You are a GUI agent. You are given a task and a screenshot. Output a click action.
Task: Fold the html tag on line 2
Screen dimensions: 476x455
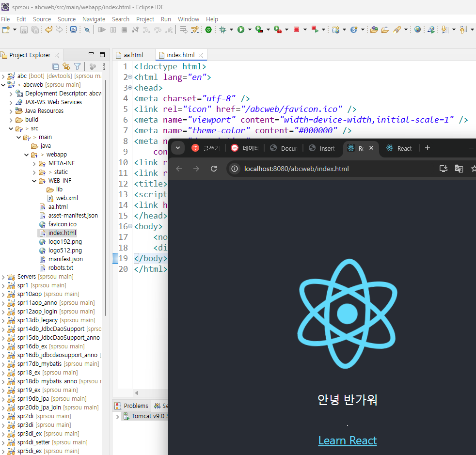[x=130, y=77]
